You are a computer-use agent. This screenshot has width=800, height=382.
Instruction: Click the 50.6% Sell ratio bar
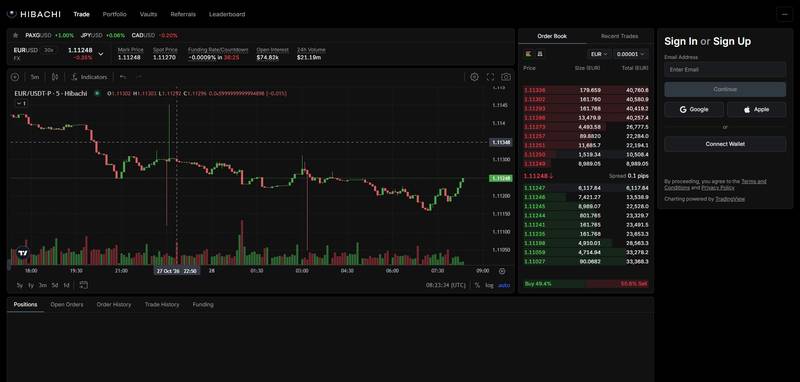click(618, 284)
